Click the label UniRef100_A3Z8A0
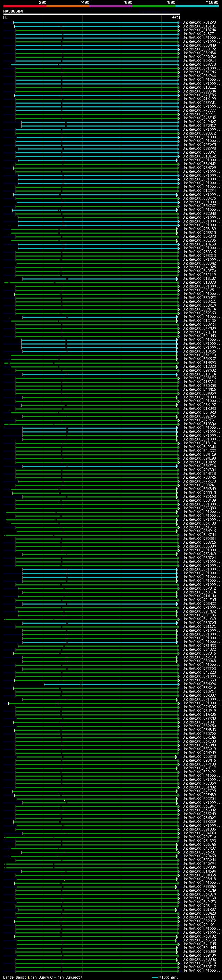 coord(199,887)
